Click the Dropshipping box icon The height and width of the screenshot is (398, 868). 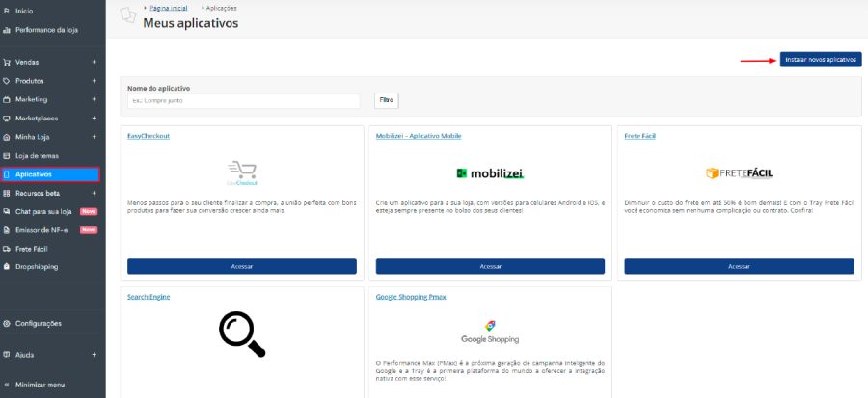(7, 267)
